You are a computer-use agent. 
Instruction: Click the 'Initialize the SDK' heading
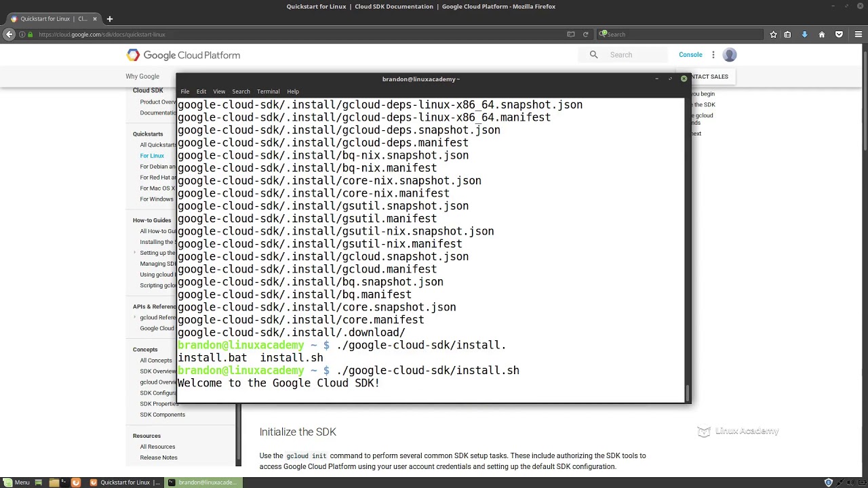pyautogui.click(x=298, y=432)
